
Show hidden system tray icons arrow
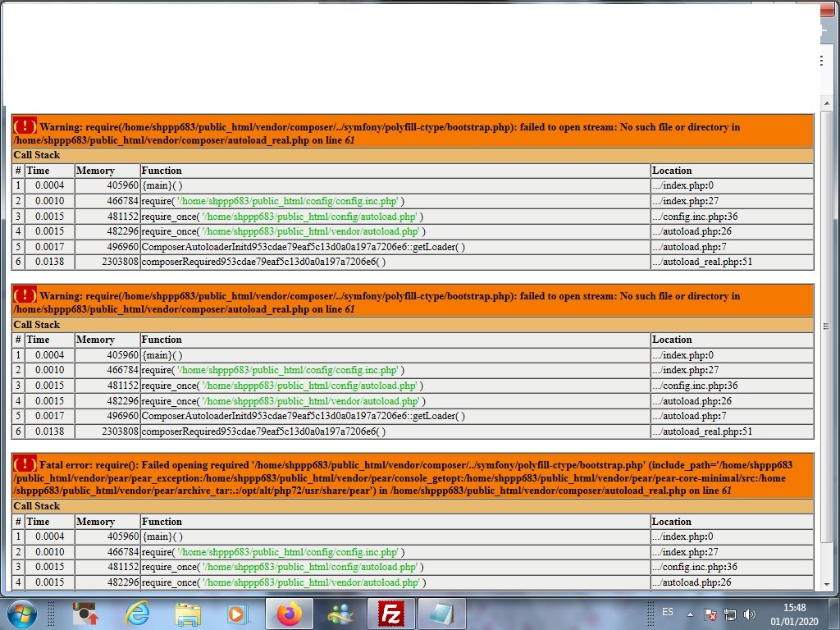click(x=690, y=614)
